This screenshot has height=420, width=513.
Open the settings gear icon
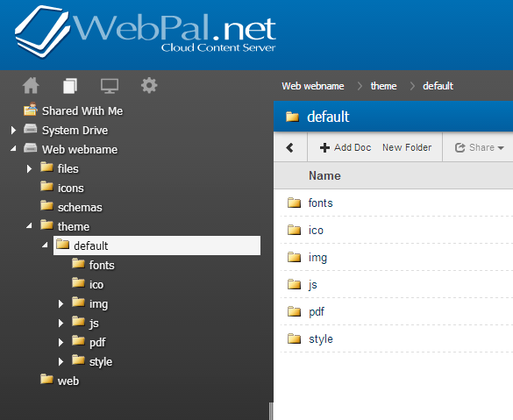click(x=149, y=86)
